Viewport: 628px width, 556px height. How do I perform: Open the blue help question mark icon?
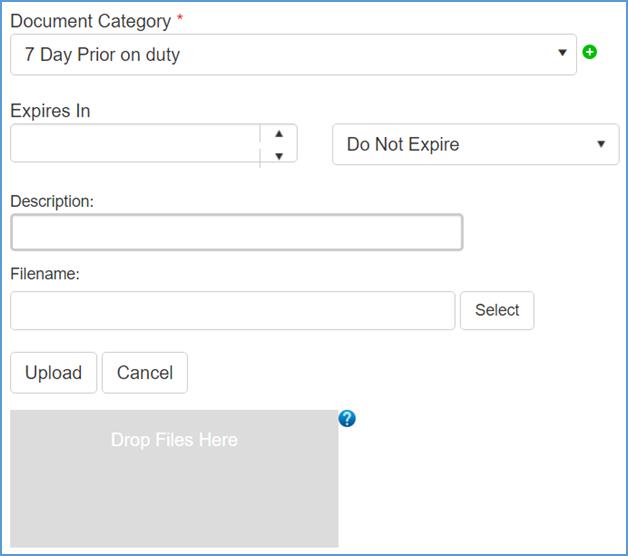347,418
